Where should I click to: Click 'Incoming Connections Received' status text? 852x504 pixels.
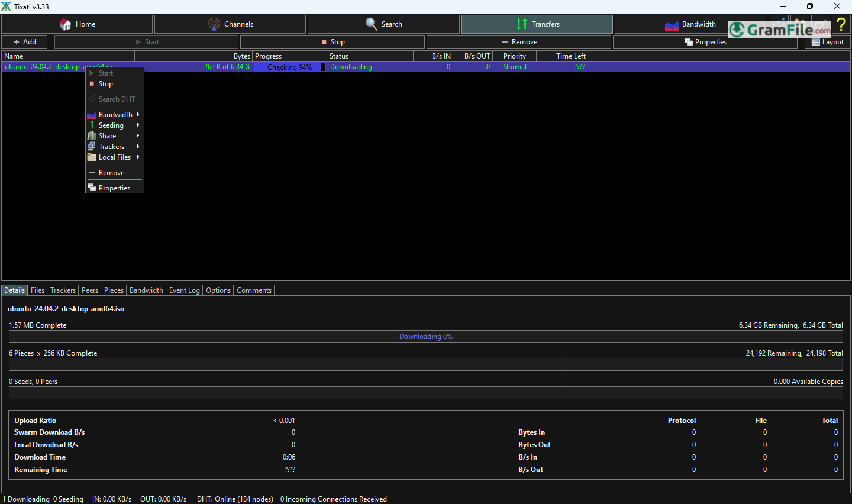(334, 499)
